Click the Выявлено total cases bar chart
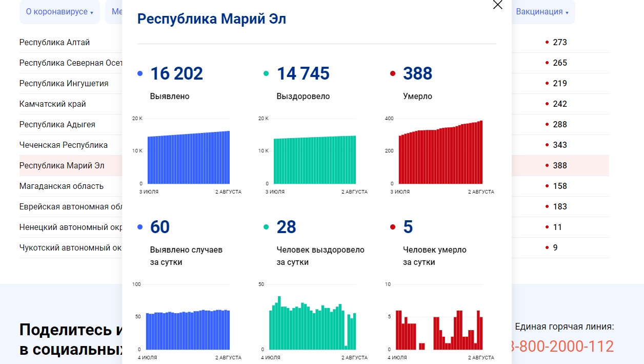This screenshot has width=644, height=364. pyautogui.click(x=188, y=157)
